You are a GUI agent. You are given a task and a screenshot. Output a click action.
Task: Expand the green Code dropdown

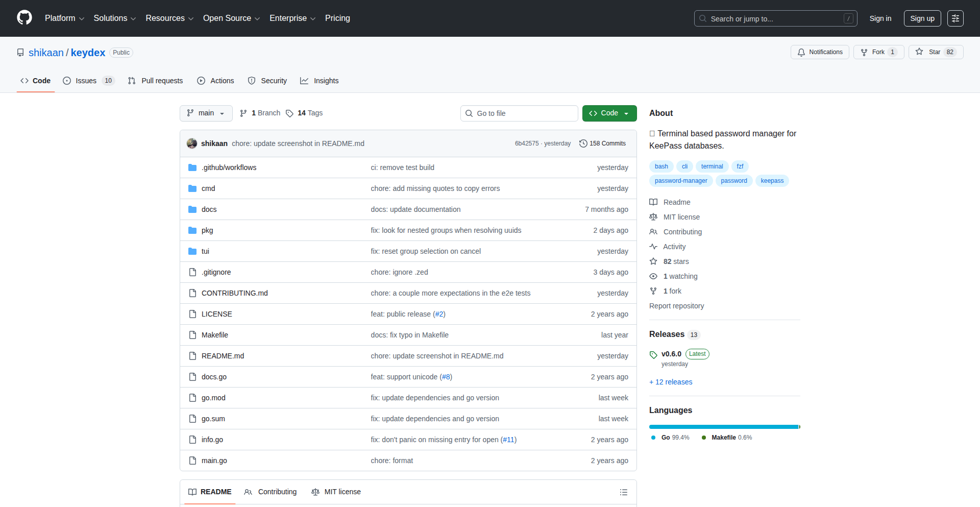tap(609, 113)
